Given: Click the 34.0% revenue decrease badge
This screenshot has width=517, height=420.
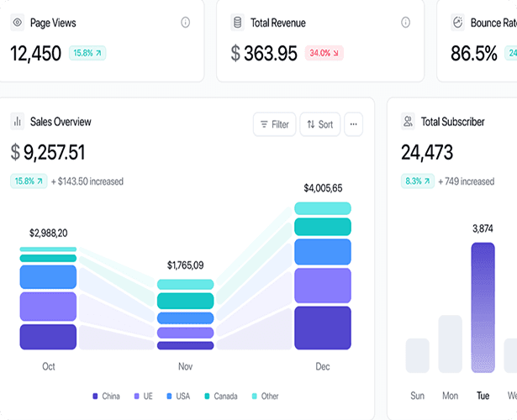Looking at the screenshot, I should tap(324, 53).
